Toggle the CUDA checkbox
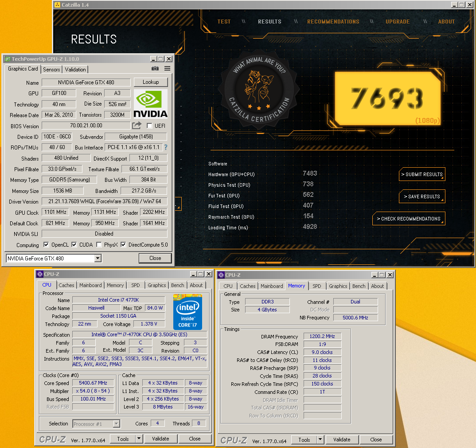Image resolution: width=476 pixels, height=448 pixels. 74,244
